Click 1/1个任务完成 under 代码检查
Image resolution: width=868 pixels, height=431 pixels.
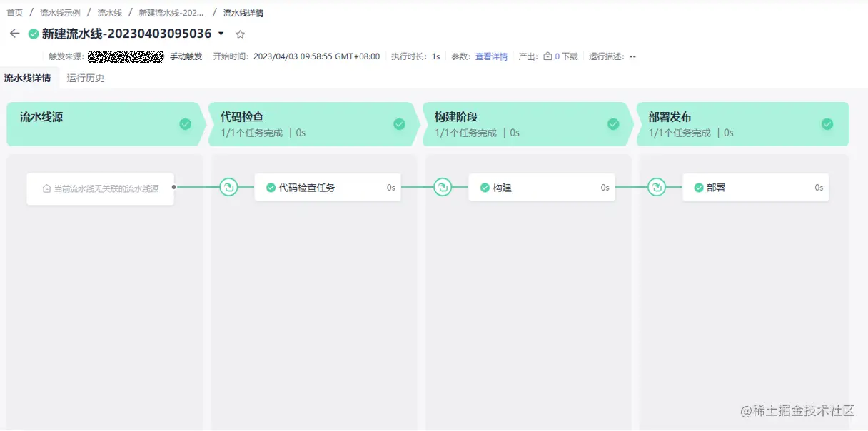click(251, 133)
